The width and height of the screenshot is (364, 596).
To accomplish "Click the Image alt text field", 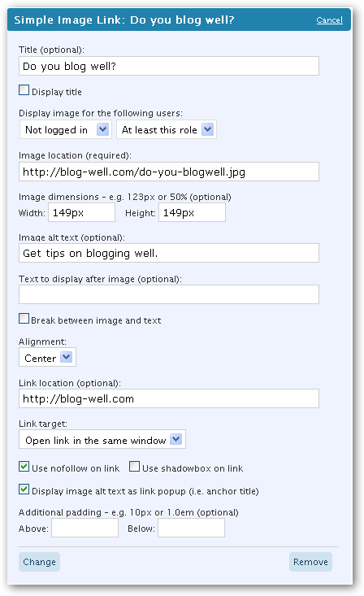I will click(x=169, y=253).
